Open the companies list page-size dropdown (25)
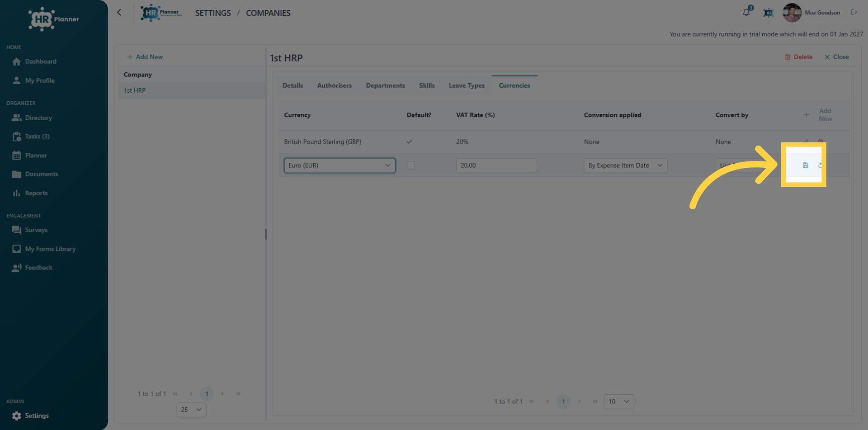Screen dimensions: 868x430 pyautogui.click(x=191, y=410)
